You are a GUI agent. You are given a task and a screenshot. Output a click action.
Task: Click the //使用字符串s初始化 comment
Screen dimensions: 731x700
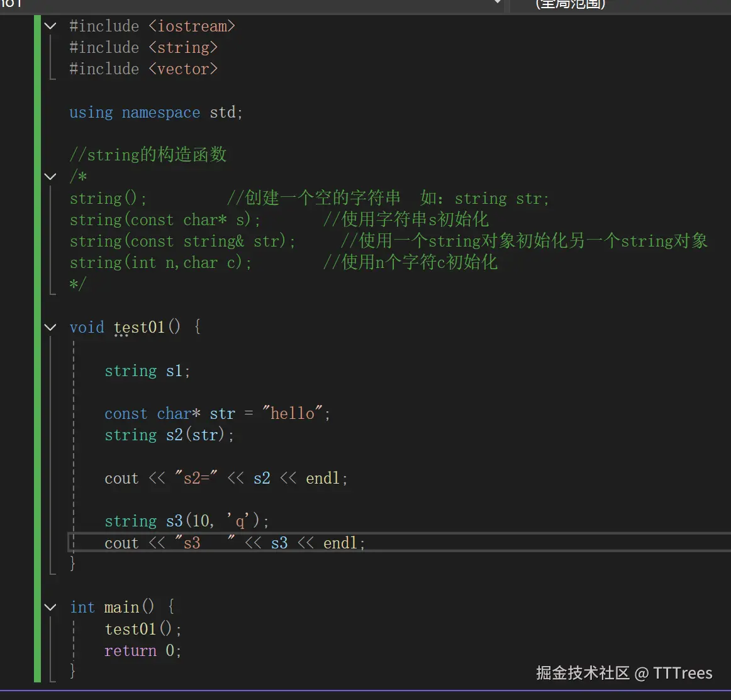point(406,219)
